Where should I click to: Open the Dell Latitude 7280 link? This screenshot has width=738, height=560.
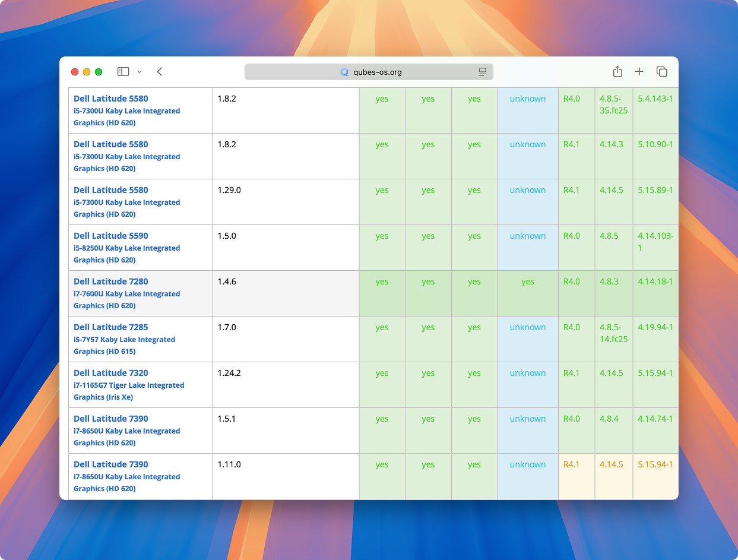(111, 281)
